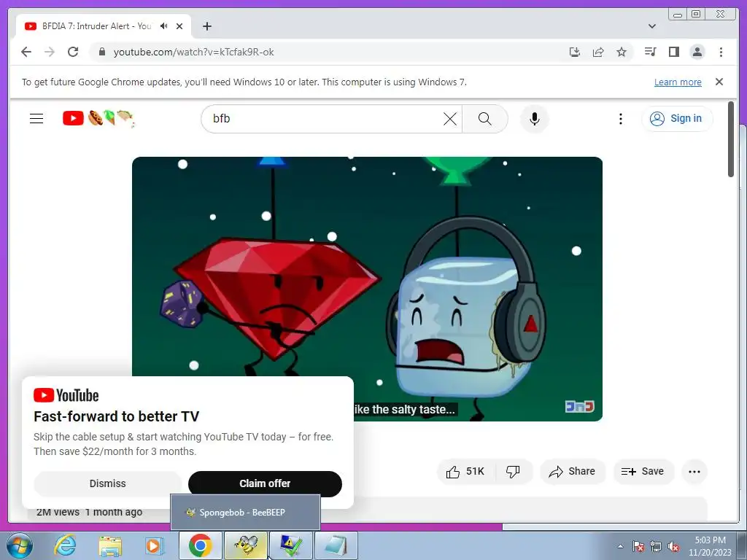Reload the YouTube page
747x560 pixels.
pos(73,52)
